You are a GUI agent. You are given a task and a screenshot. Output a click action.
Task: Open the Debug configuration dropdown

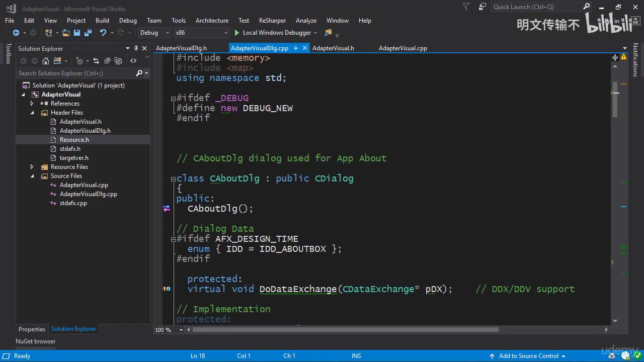click(155, 33)
